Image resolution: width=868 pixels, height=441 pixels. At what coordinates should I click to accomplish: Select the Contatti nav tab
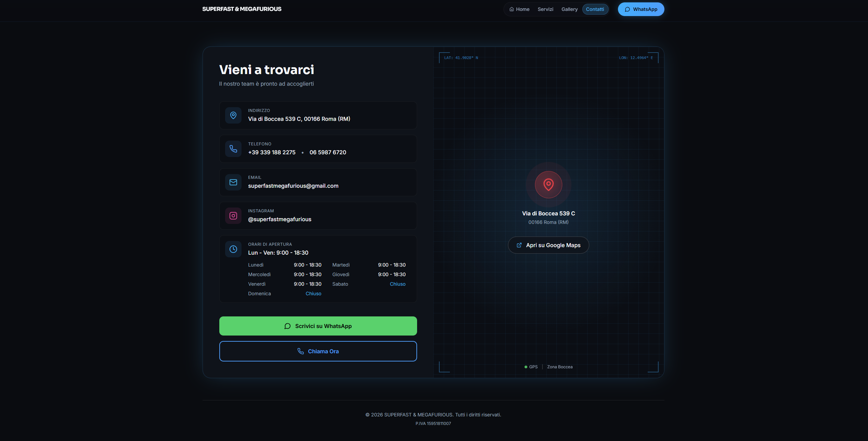click(595, 9)
